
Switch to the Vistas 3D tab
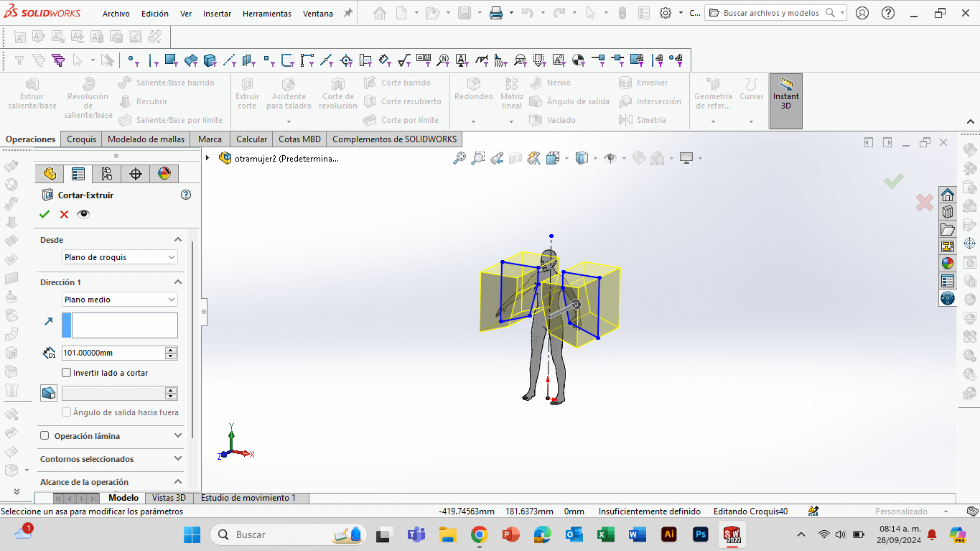pyautogui.click(x=169, y=498)
